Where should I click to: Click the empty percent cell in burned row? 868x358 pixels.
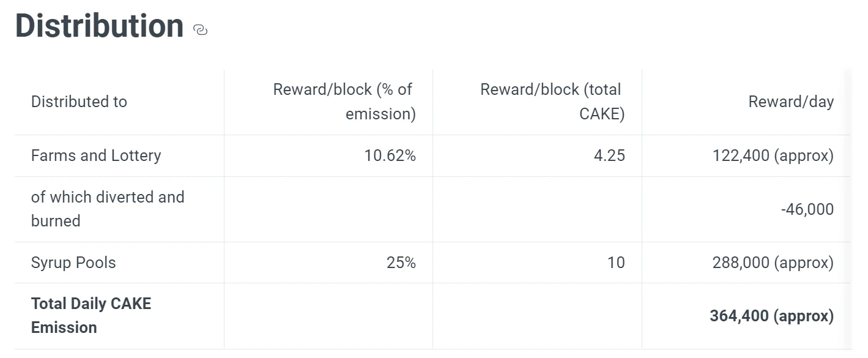pos(328,209)
